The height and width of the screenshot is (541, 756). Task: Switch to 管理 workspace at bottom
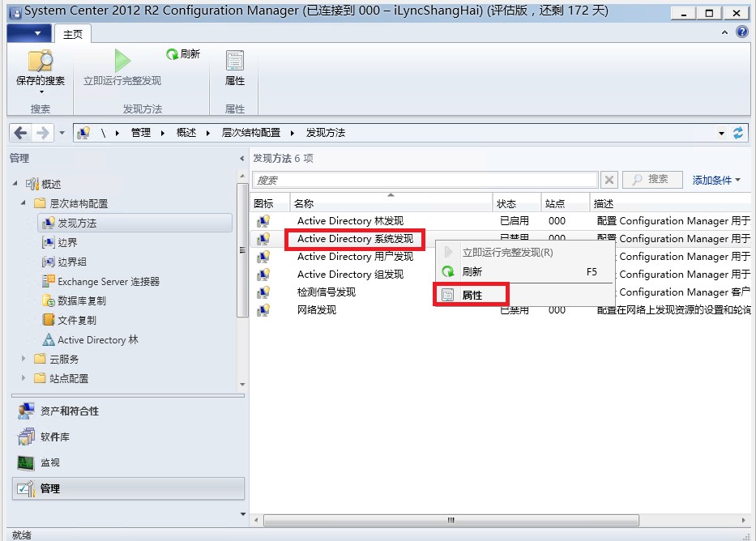128,488
